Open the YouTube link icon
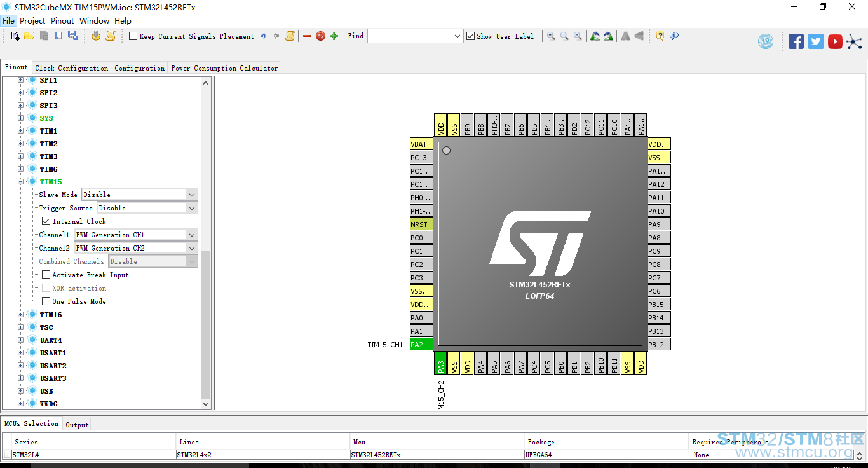The width and height of the screenshot is (868, 468). tap(835, 42)
